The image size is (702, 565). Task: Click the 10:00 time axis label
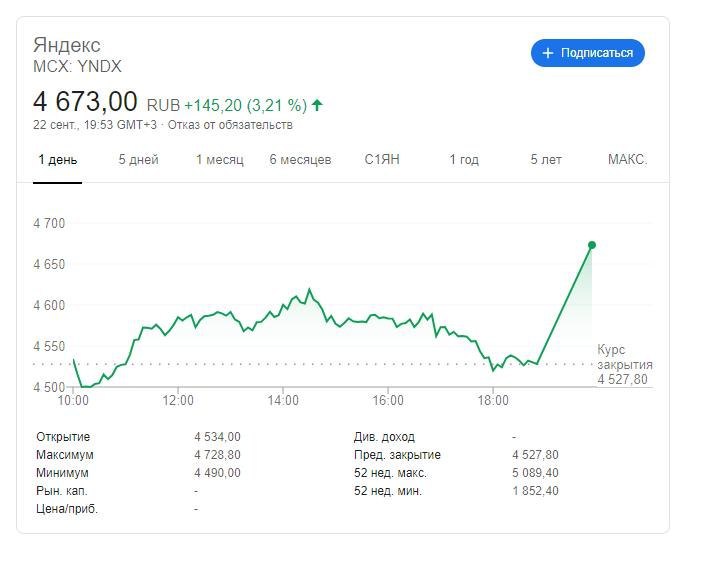pos(73,400)
